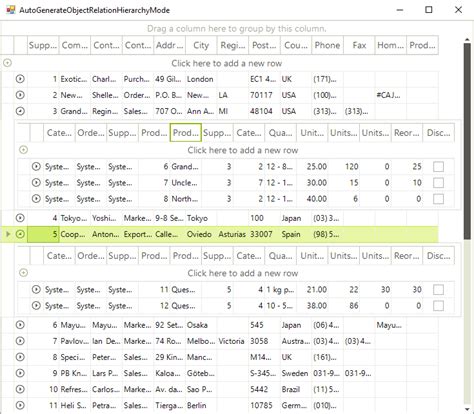Toggle Discontinued checkbox for product 6
This screenshot has width=474, height=414.
click(x=438, y=166)
